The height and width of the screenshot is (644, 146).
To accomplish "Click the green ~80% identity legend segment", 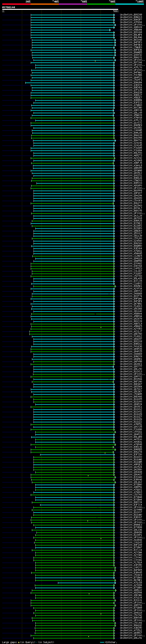I will pyautogui.click(x=101, y=4).
